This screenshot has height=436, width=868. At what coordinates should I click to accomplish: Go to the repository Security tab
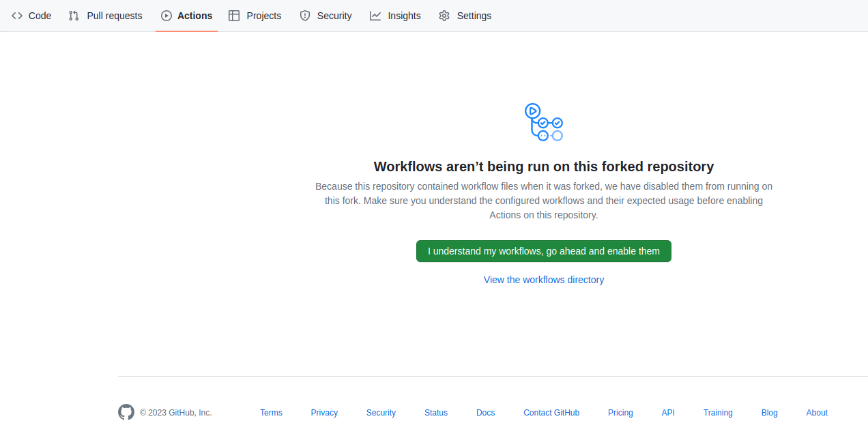coord(325,16)
